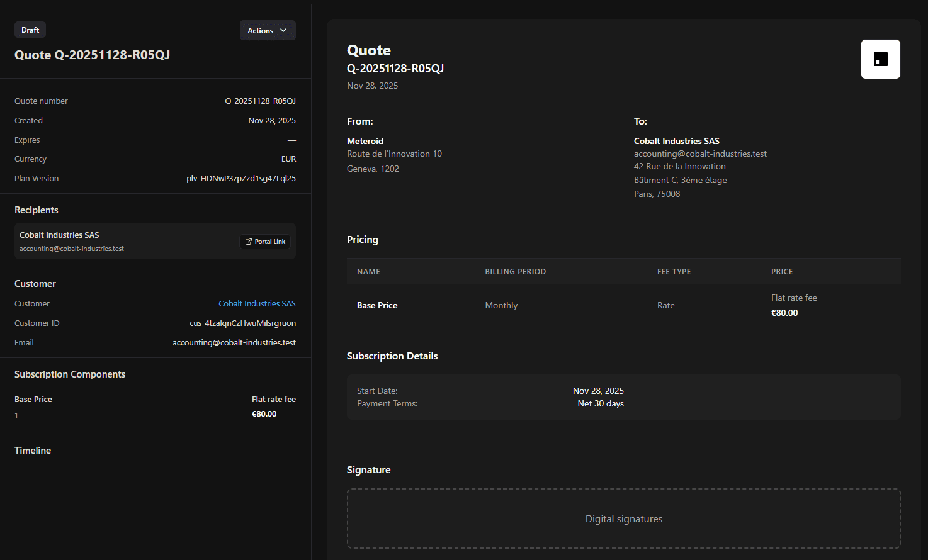Image resolution: width=928 pixels, height=560 pixels.
Task: Click the external link icon on Portal Link
Action: tap(249, 242)
